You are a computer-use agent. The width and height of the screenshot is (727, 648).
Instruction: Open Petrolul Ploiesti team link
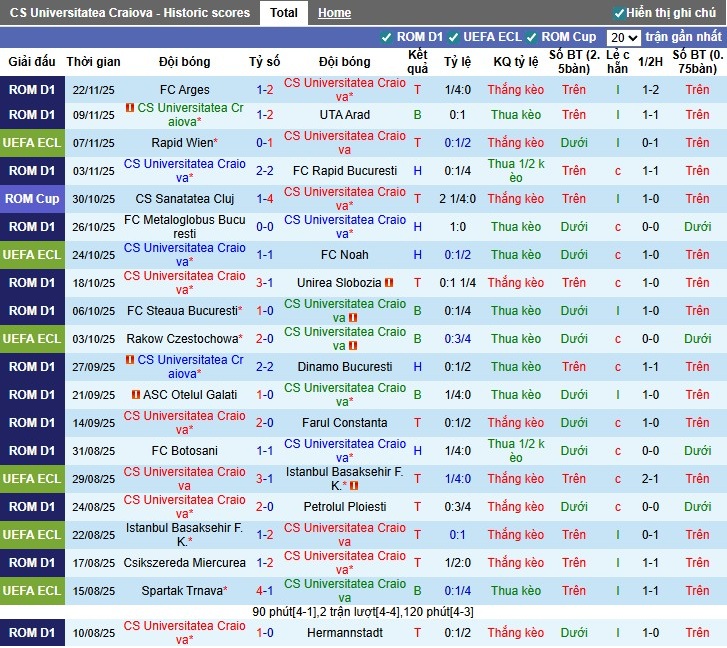(344, 507)
